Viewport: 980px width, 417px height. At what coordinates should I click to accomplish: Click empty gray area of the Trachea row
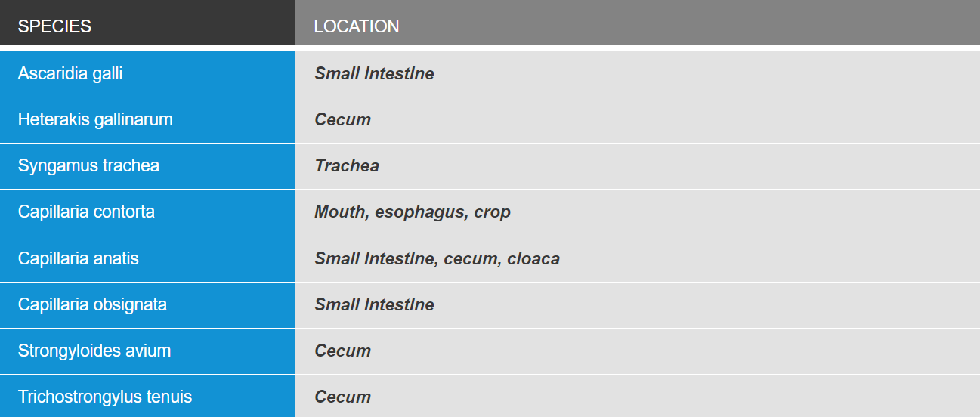point(680,165)
